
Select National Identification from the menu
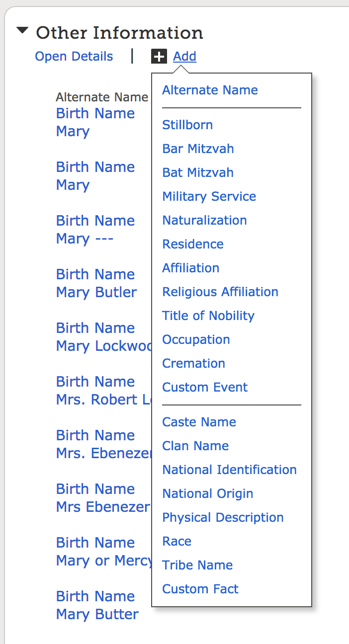(229, 470)
